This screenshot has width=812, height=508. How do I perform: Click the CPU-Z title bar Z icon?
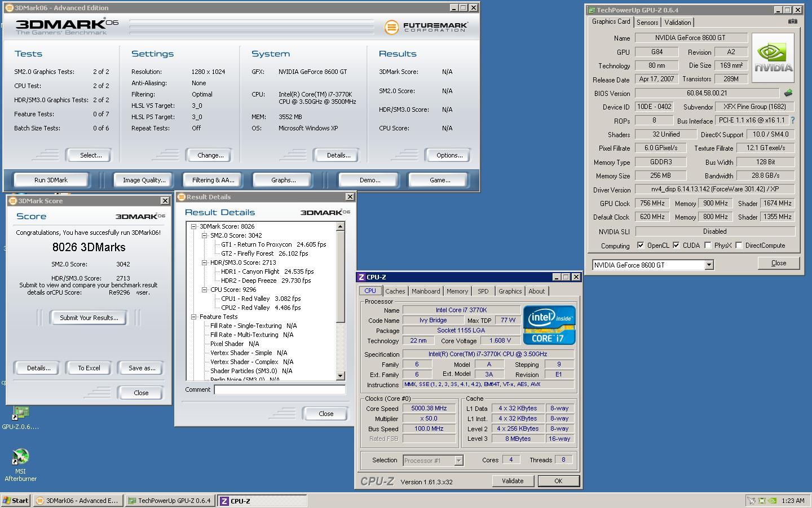point(361,277)
